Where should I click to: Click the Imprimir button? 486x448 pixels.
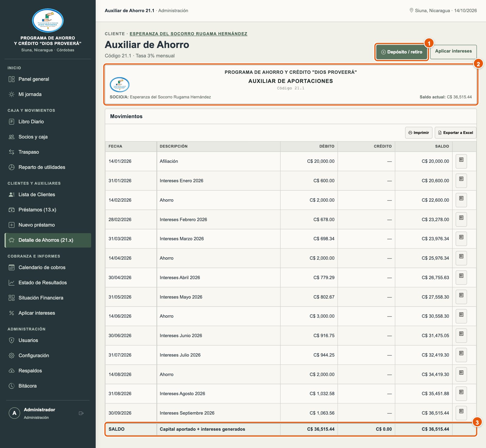pyautogui.click(x=419, y=133)
